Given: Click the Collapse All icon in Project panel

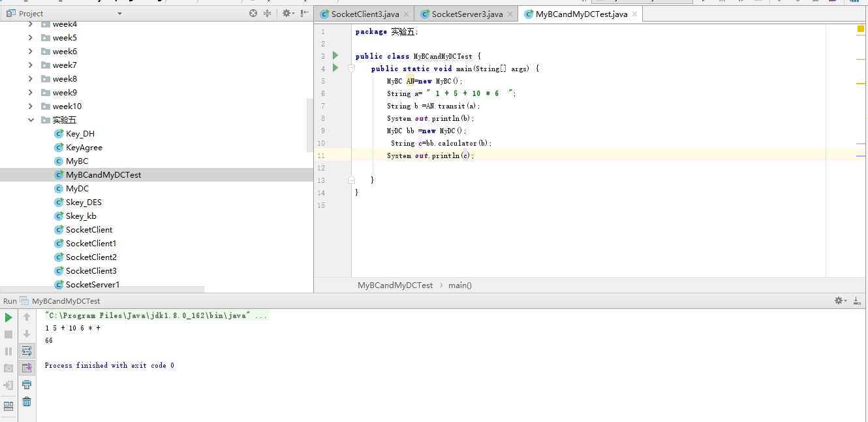Looking at the screenshot, I should (267, 13).
